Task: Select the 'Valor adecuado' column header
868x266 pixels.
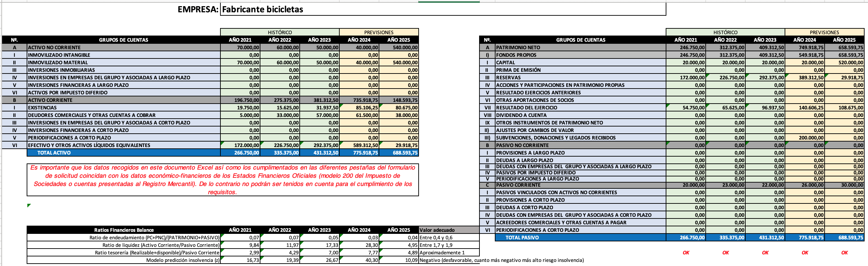Action: 449,230
